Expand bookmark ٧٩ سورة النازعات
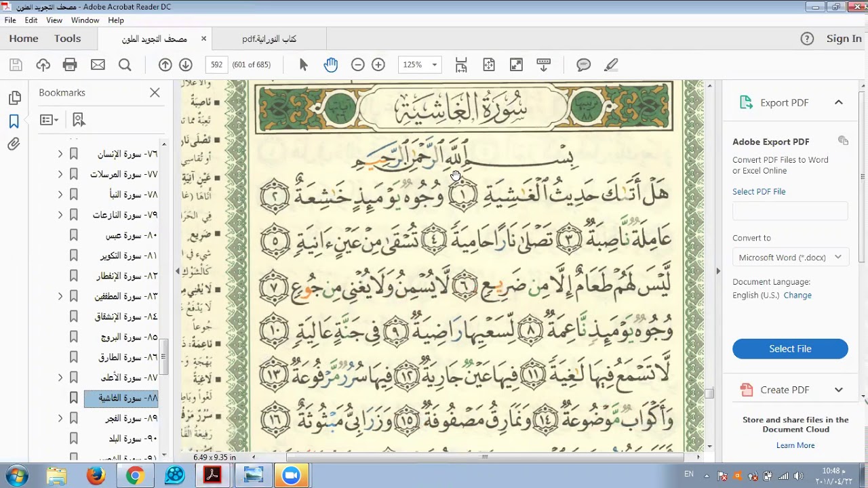 pos(60,215)
